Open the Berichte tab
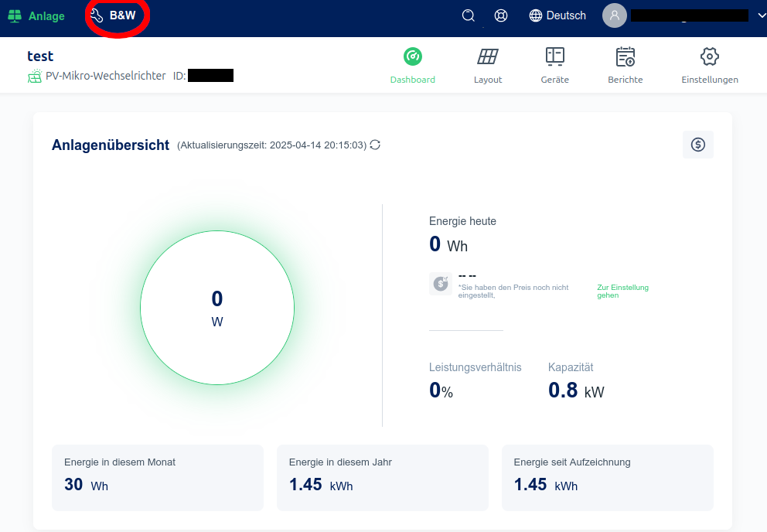Screen dimensions: 767x532 [x=625, y=66]
